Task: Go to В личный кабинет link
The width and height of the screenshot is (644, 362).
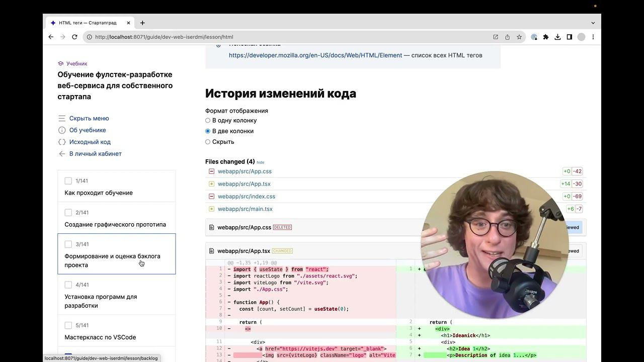Action: point(96,154)
